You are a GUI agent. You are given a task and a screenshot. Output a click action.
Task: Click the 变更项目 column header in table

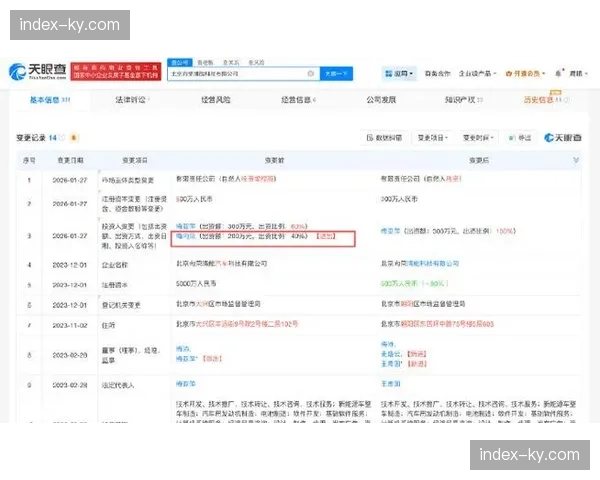[135, 160]
